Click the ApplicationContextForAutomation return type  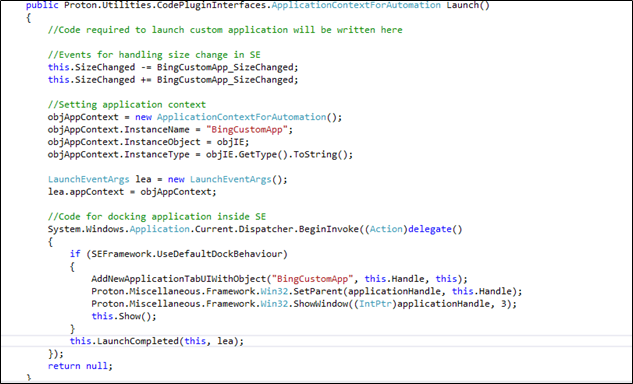coord(356,5)
